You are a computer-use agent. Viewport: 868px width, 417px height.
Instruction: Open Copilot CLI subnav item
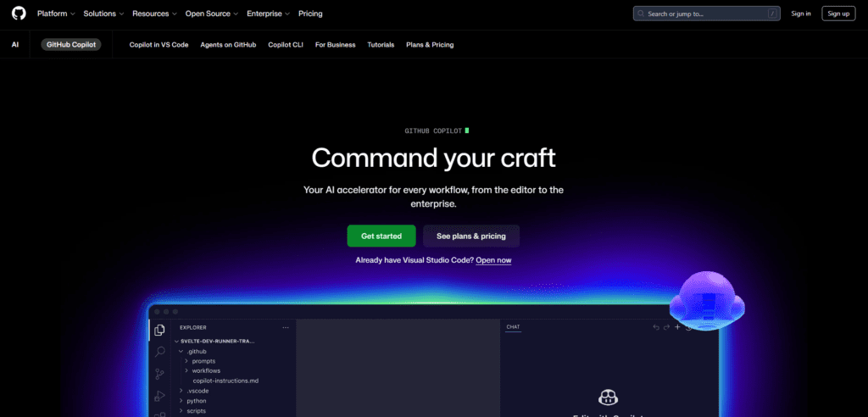click(x=286, y=45)
